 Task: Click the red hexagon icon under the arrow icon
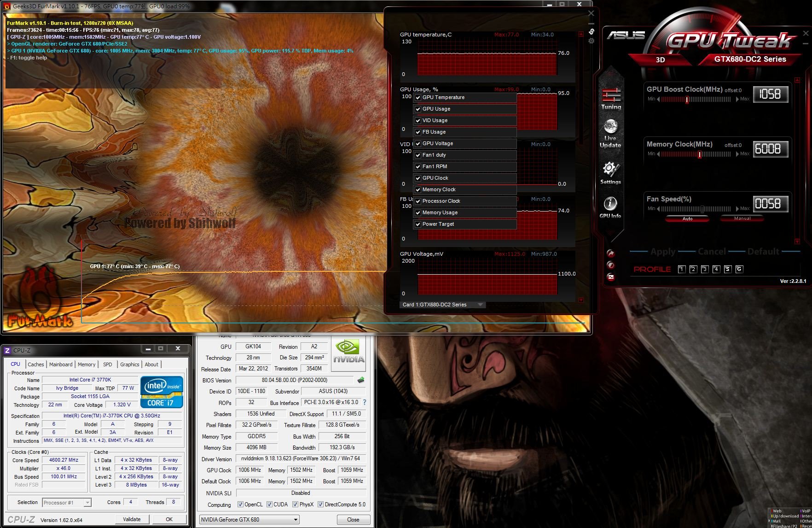pos(610,265)
